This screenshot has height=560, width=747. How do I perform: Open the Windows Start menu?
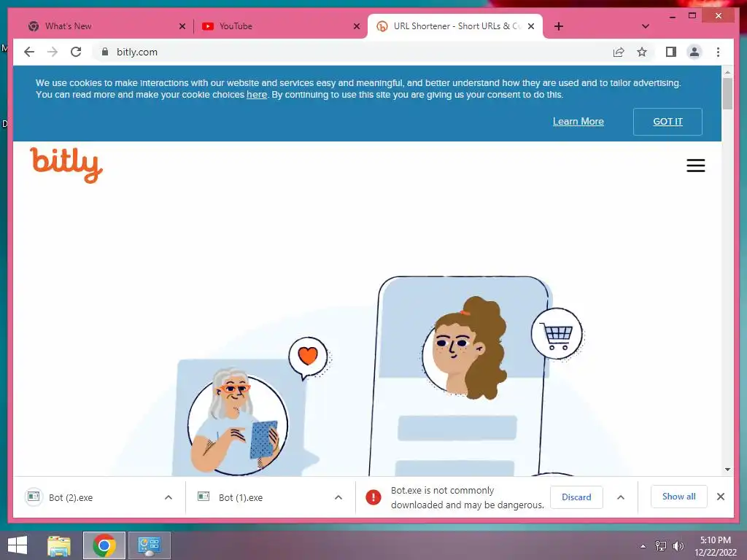tap(18, 545)
